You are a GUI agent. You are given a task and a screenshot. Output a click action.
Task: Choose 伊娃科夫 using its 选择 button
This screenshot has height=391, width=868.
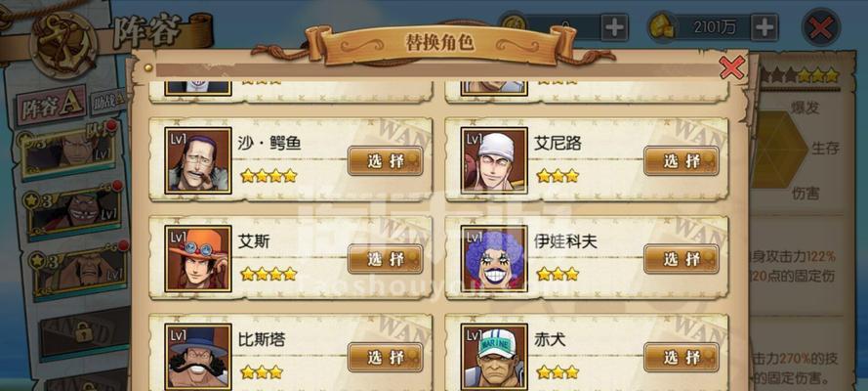click(682, 259)
